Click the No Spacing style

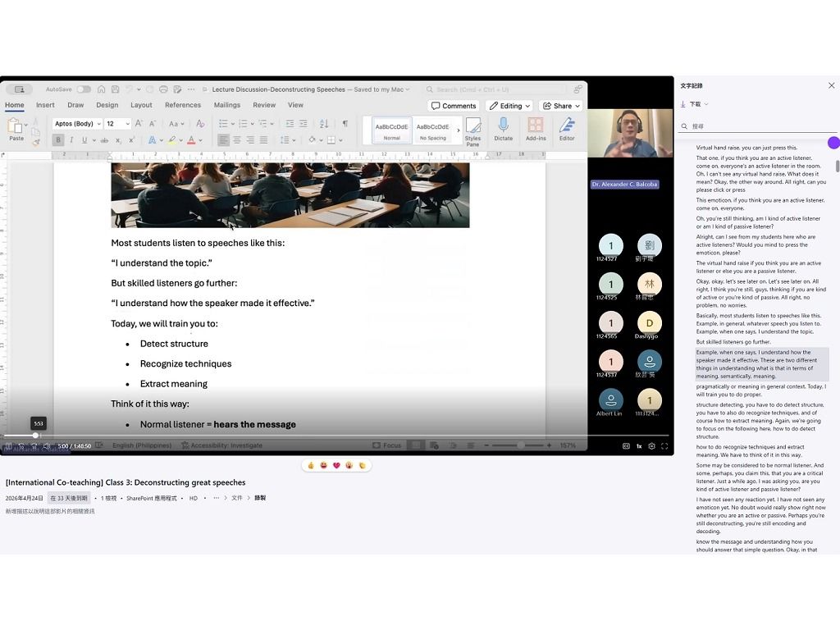[432, 130]
